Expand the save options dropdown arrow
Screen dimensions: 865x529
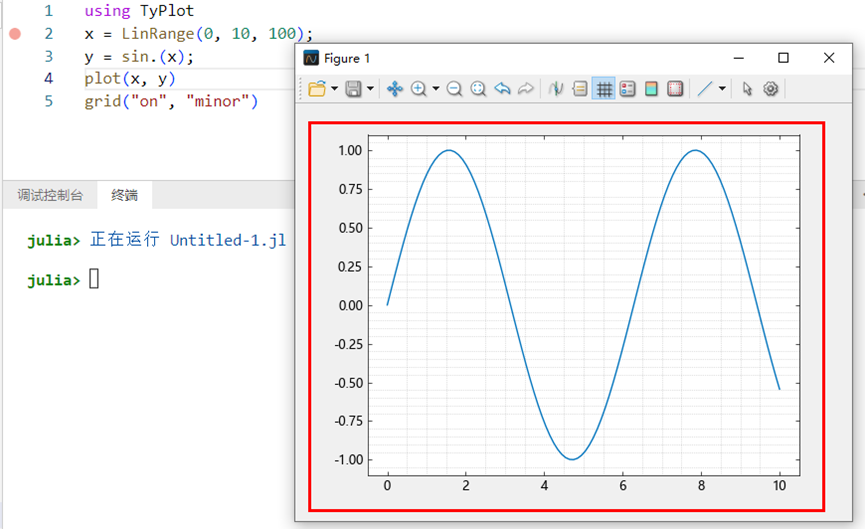click(370, 89)
